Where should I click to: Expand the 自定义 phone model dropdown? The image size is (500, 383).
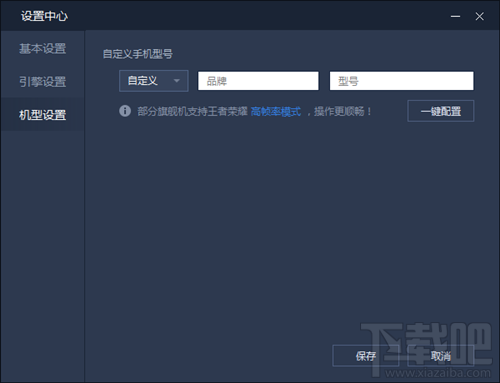154,81
